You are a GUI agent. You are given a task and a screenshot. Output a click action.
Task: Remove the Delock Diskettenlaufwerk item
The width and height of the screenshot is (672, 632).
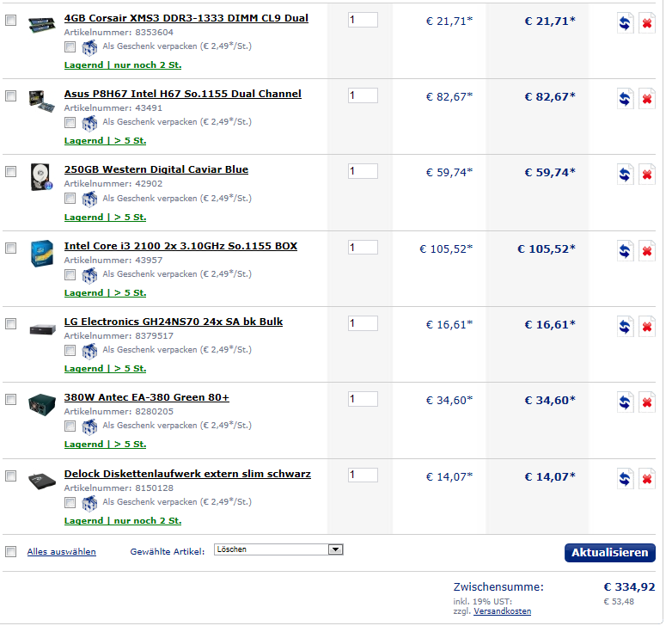click(647, 478)
